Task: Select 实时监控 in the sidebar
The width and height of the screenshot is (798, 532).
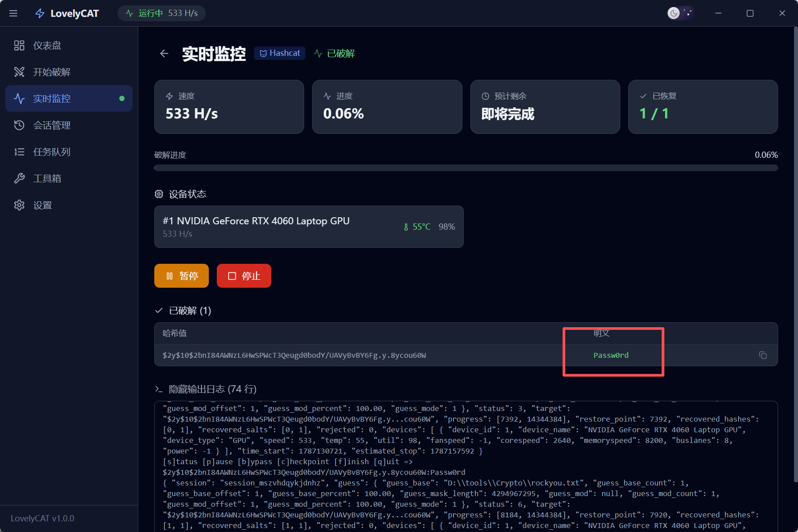Action: pos(69,98)
